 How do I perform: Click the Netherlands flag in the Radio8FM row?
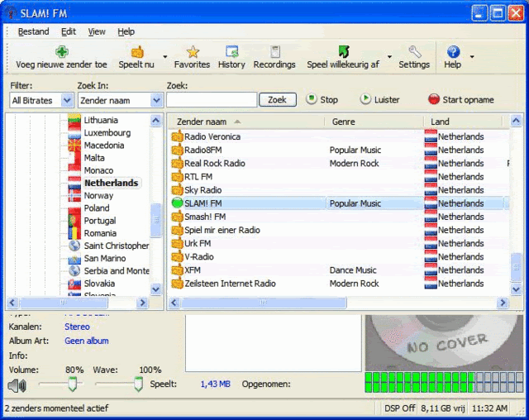[x=431, y=150]
